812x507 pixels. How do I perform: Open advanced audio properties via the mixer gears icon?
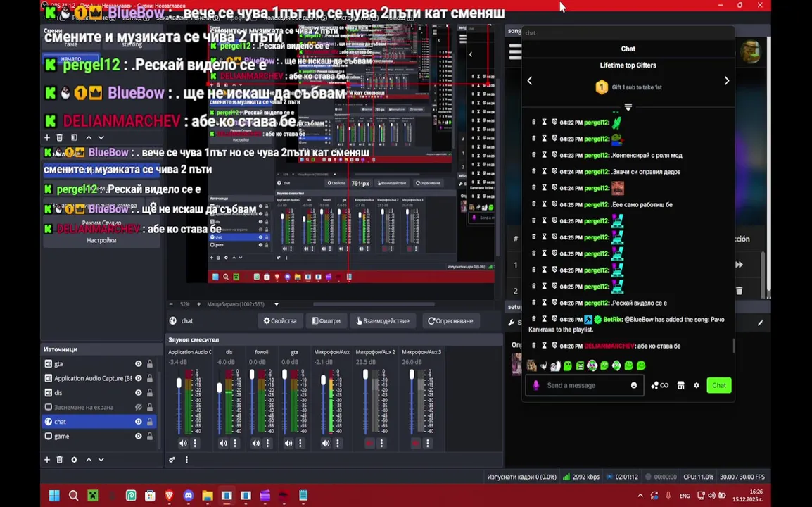(172, 460)
